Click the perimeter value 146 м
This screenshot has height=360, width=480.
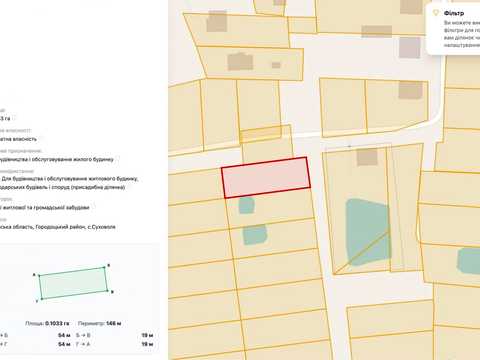(114, 323)
